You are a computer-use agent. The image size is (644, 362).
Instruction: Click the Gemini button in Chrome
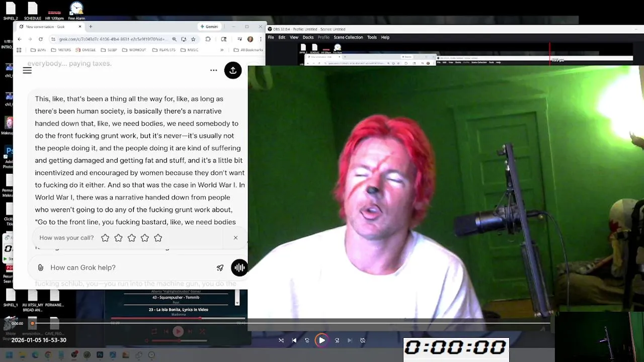coord(209,27)
